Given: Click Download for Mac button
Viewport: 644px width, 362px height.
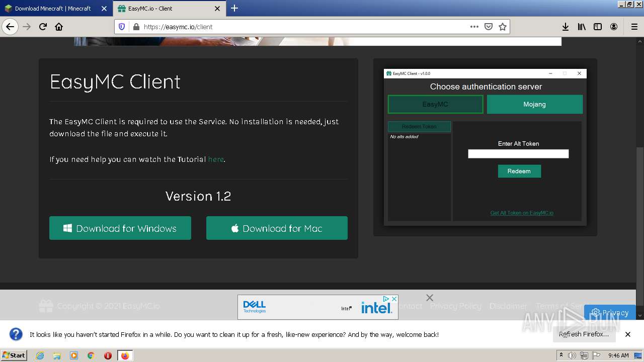Looking at the screenshot, I should point(277,228).
